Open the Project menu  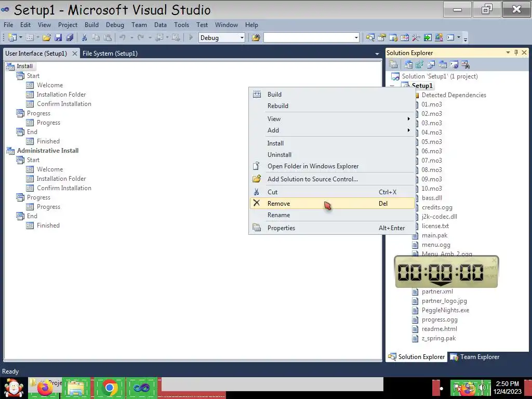point(68,25)
